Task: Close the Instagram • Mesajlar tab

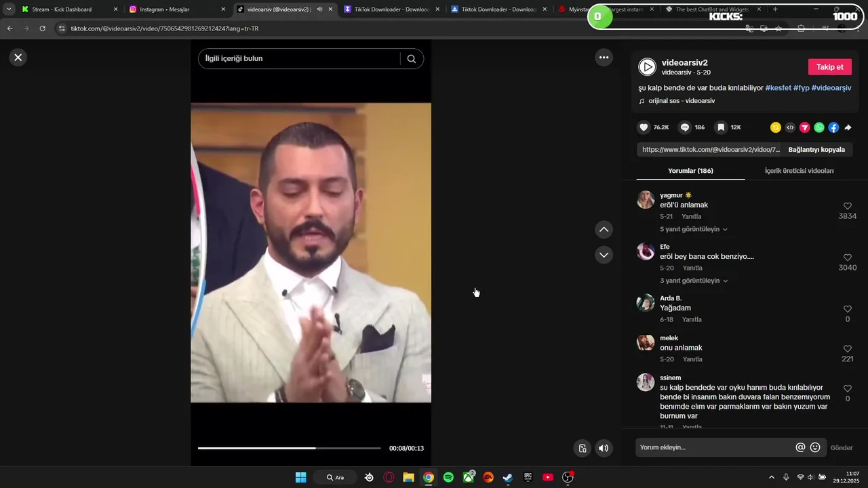Action: (223, 9)
